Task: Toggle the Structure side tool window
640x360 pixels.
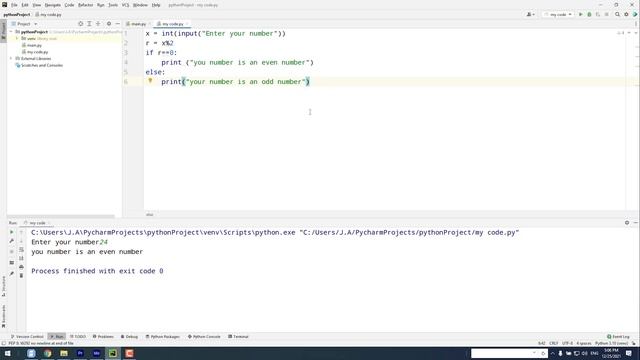Action: 3,286
